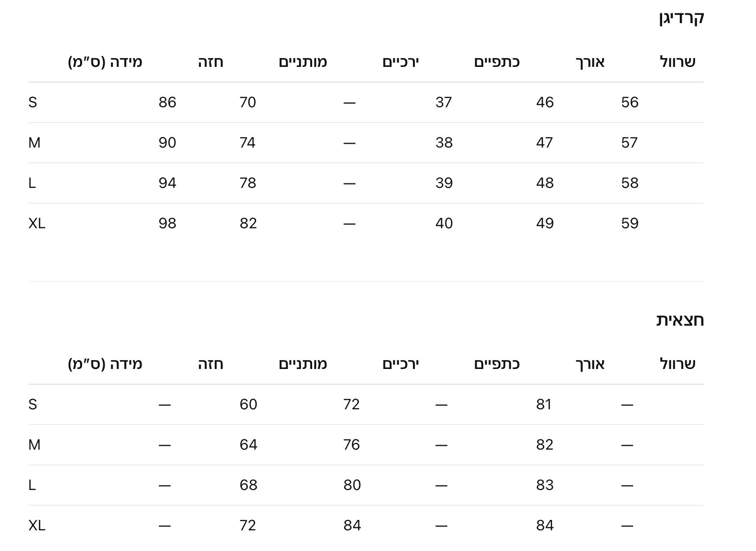Click the חצאית section heading

[680, 320]
